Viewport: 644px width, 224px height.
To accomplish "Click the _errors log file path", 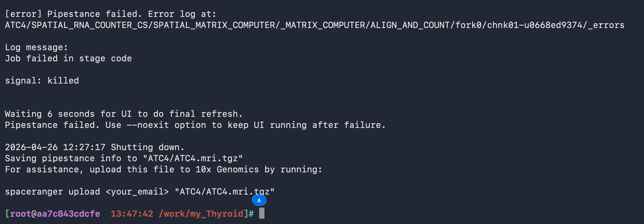I will coord(314,25).
